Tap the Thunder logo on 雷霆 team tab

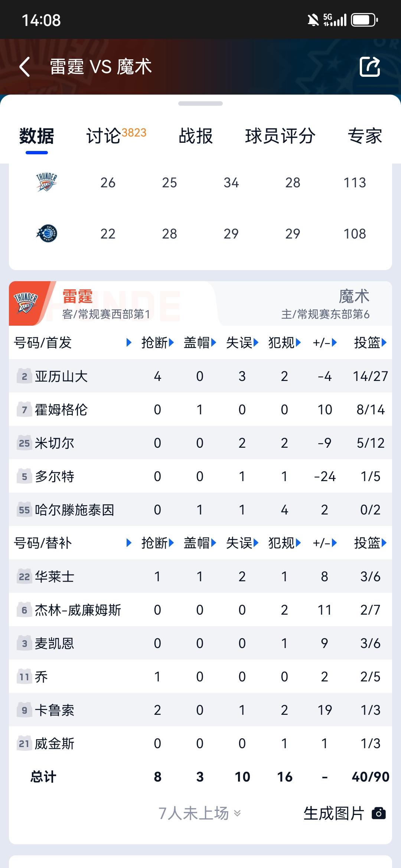point(26,303)
